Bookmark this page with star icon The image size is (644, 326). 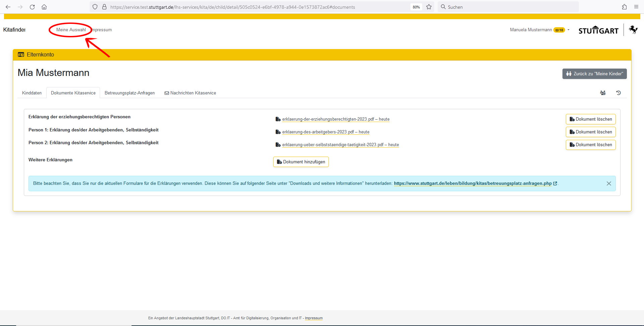429,7
